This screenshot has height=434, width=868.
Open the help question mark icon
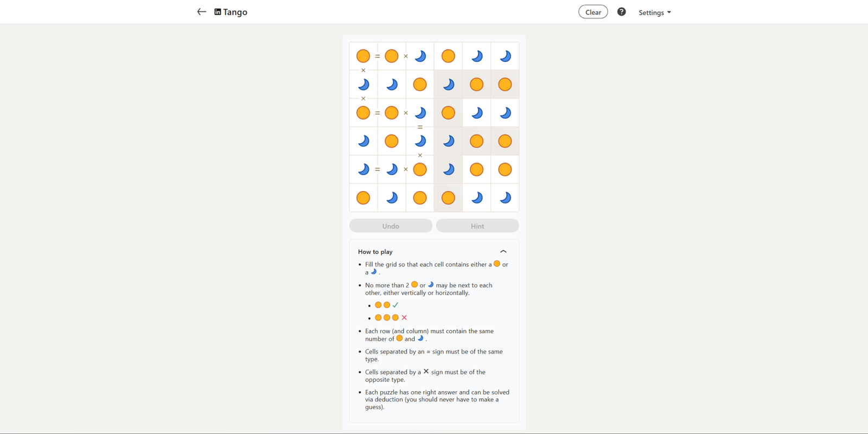[621, 12]
